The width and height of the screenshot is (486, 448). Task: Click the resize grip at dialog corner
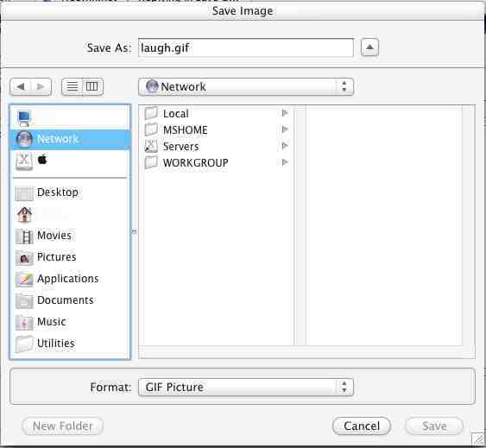point(477,439)
